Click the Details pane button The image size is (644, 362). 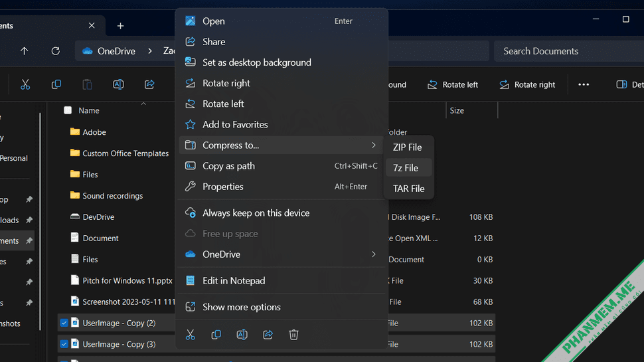pos(630,84)
